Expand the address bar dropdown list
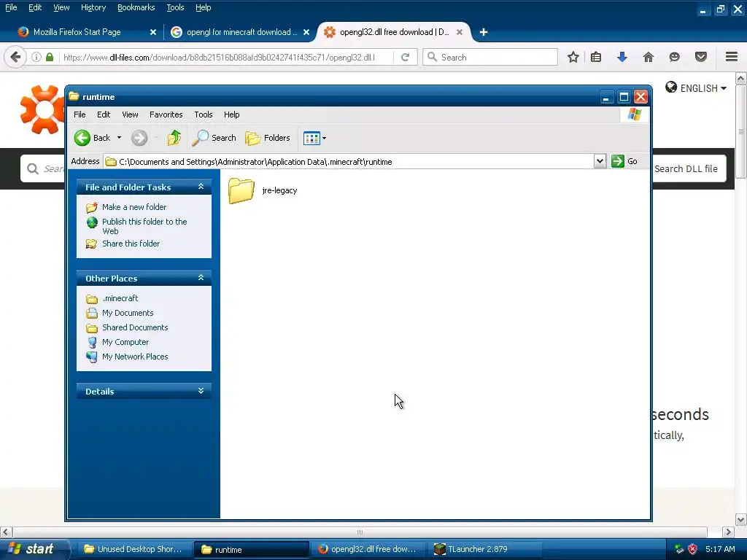The height and width of the screenshot is (560, 747). [600, 162]
